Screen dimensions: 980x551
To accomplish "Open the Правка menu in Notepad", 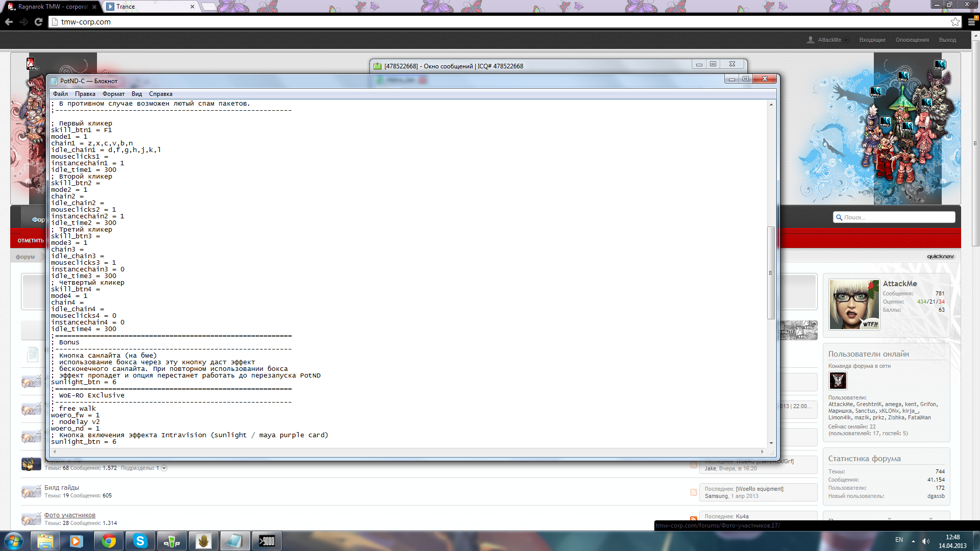I will pyautogui.click(x=85, y=94).
